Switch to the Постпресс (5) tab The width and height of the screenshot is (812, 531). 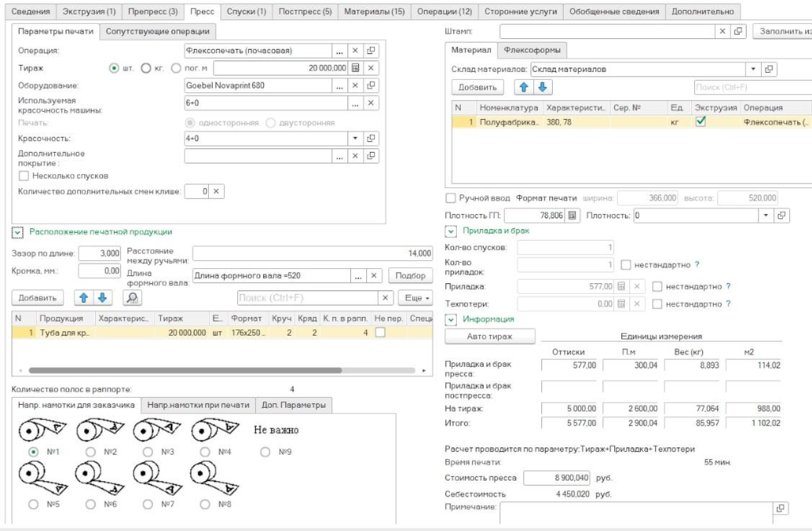click(305, 12)
